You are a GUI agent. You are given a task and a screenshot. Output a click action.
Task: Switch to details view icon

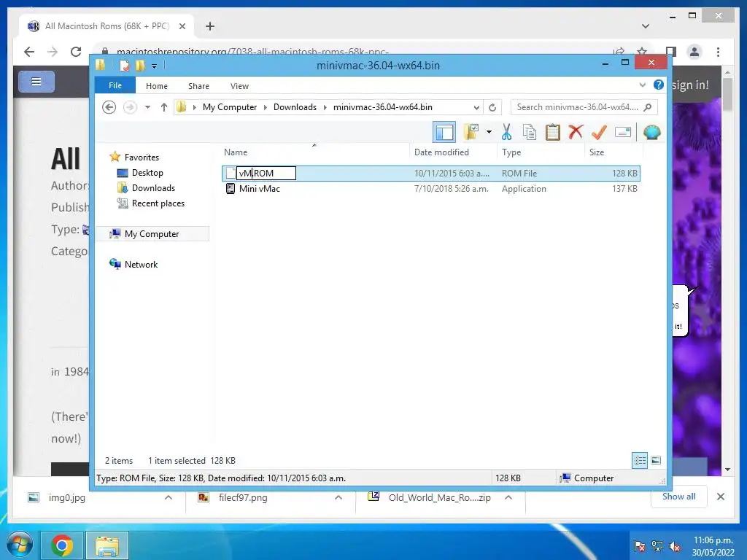pos(640,460)
